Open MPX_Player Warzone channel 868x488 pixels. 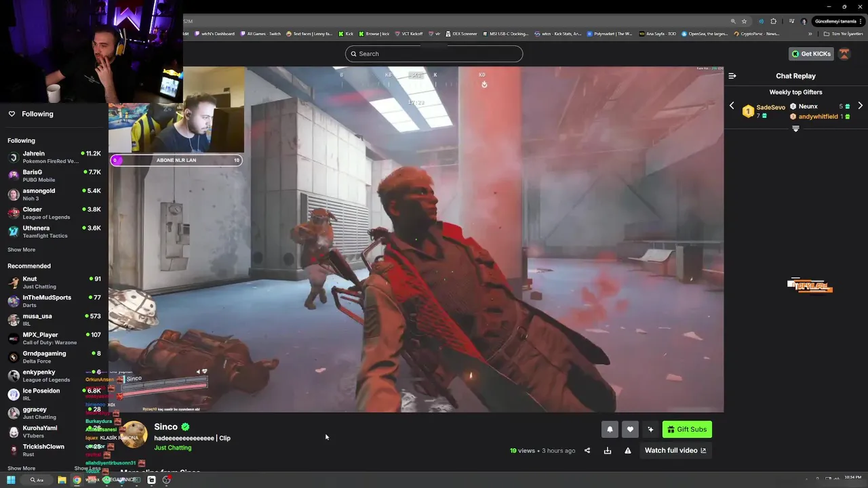pos(54,338)
